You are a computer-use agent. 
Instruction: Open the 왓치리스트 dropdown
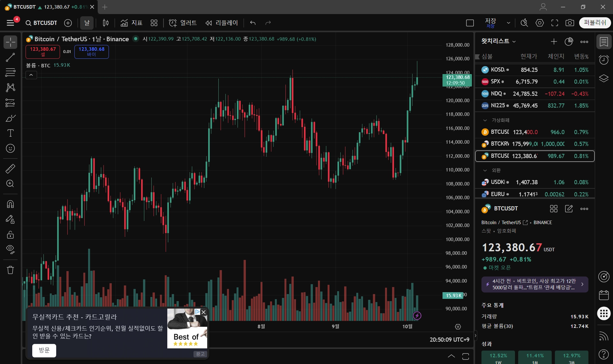(x=498, y=41)
